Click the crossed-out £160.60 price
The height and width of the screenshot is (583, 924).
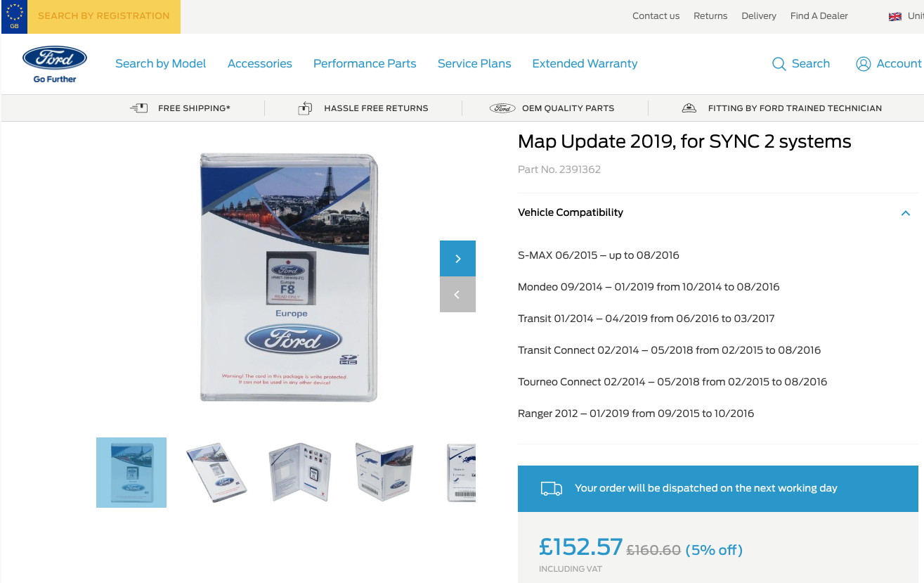(x=653, y=550)
